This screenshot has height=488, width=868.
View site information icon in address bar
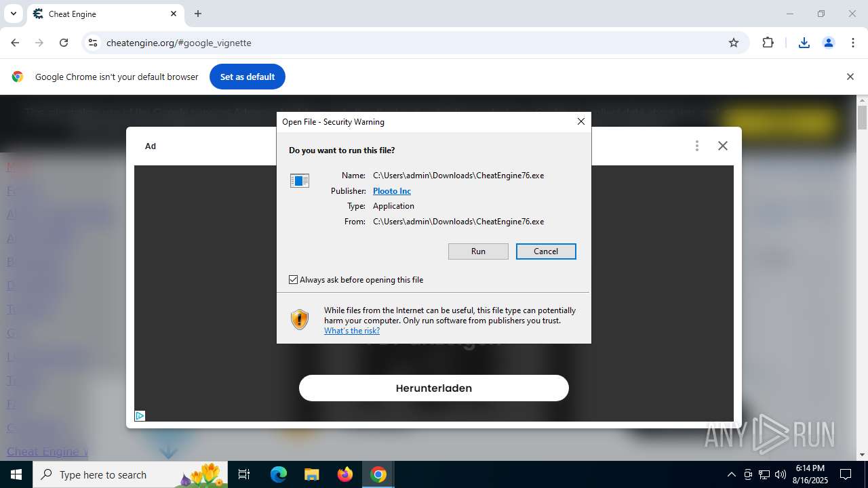pyautogui.click(x=93, y=43)
